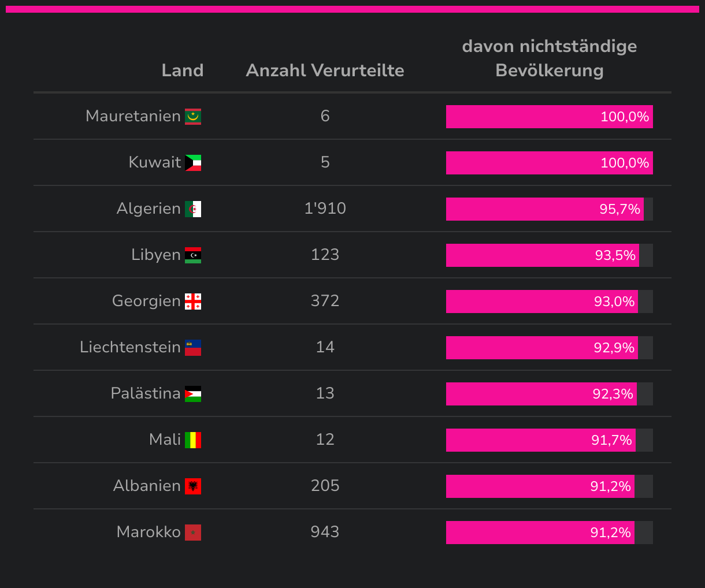The width and height of the screenshot is (705, 588).
Task: Click the Kuwait flag icon
Action: pos(193,163)
